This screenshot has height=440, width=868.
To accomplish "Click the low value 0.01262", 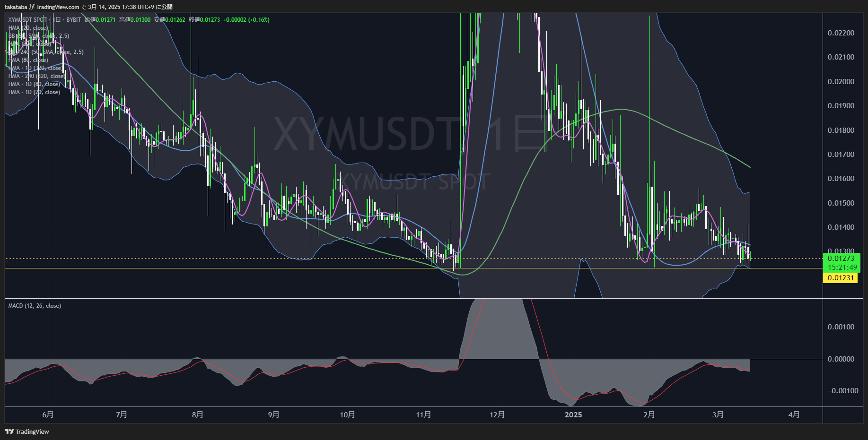I will 175,20.
